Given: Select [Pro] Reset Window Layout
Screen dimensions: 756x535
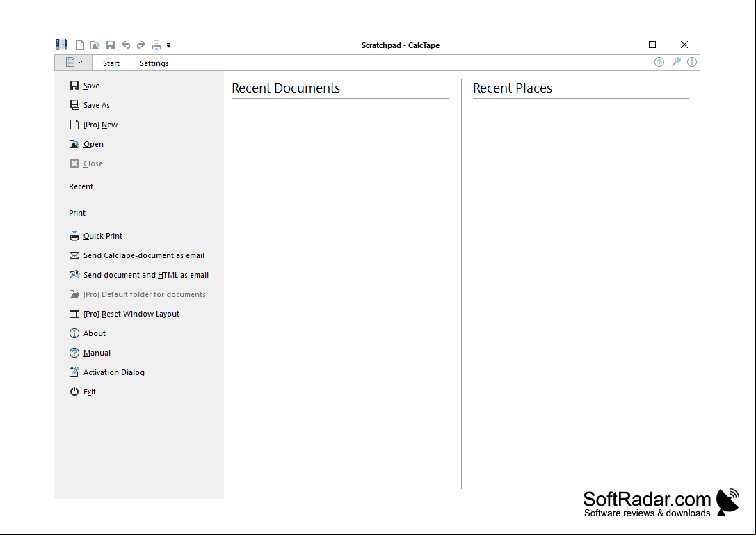Looking at the screenshot, I should [124, 314].
